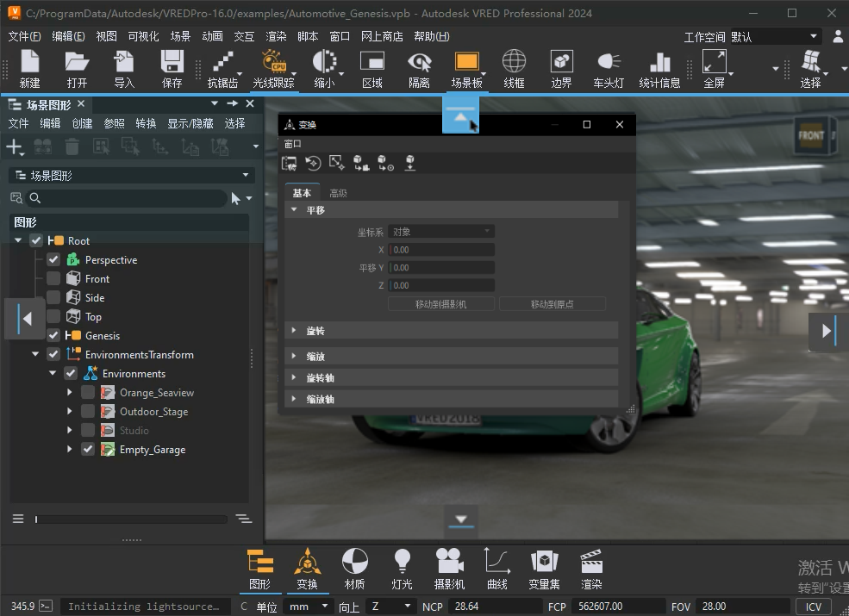Viewport: 849px width, 616px height.
Task: Expand the Outdoor_Stage tree node
Action: [x=70, y=412]
